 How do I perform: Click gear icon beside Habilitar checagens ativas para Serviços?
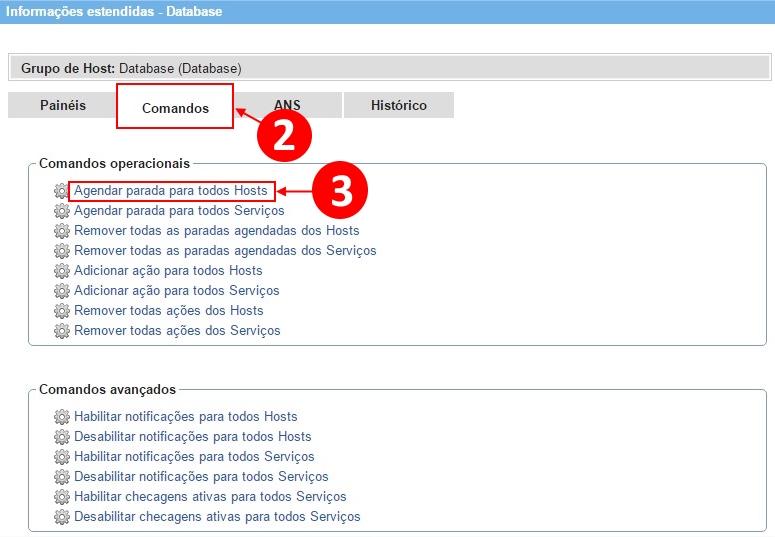coord(62,497)
